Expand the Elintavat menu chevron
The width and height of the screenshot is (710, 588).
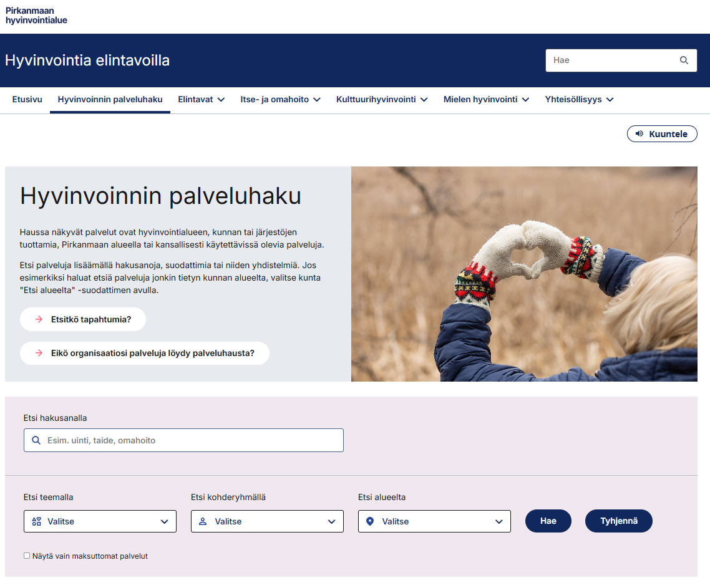point(221,100)
